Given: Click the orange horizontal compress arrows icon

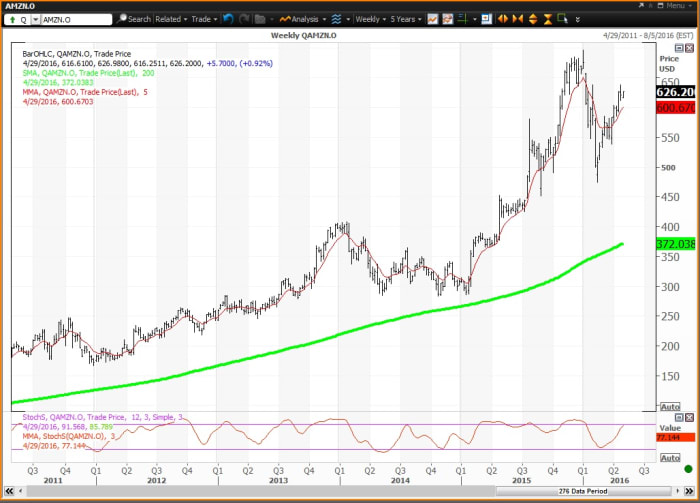Looking at the screenshot, I should tap(517, 19).
